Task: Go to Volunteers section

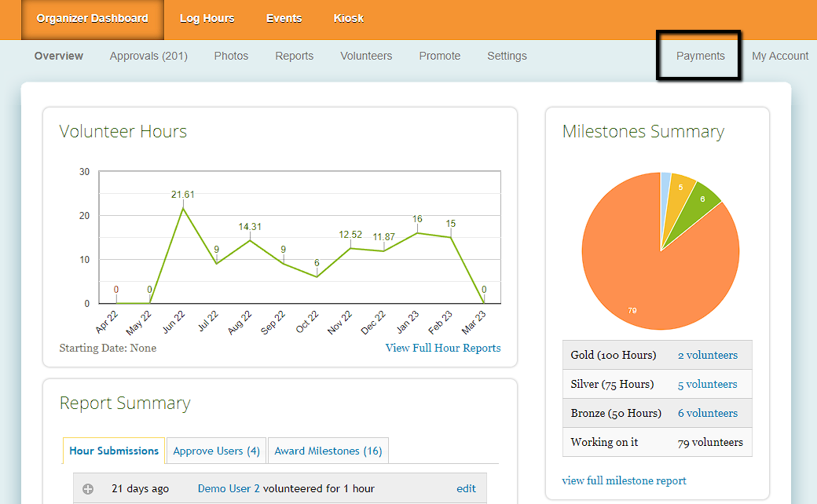Action: coord(366,56)
